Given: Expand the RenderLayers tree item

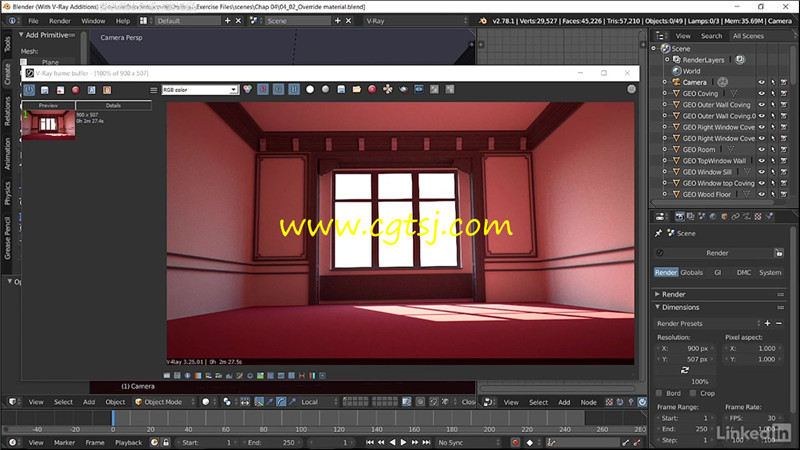Looking at the screenshot, I should [x=667, y=60].
